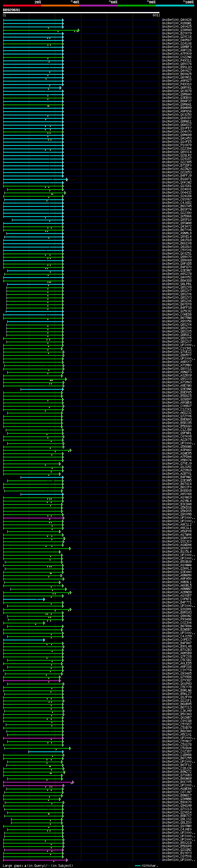This screenshot has width=197, height=868.
Task: Select hit UniRef100_B1Q4T1
Action: 177,179
